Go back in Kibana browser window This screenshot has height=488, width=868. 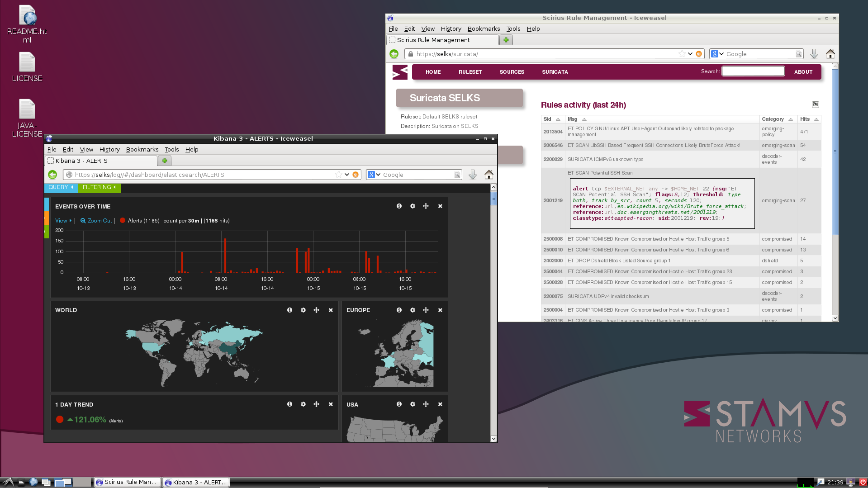click(52, 175)
